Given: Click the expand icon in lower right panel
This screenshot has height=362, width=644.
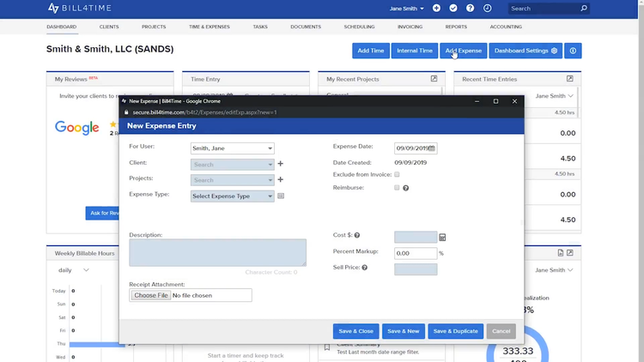Looking at the screenshot, I should tap(570, 253).
